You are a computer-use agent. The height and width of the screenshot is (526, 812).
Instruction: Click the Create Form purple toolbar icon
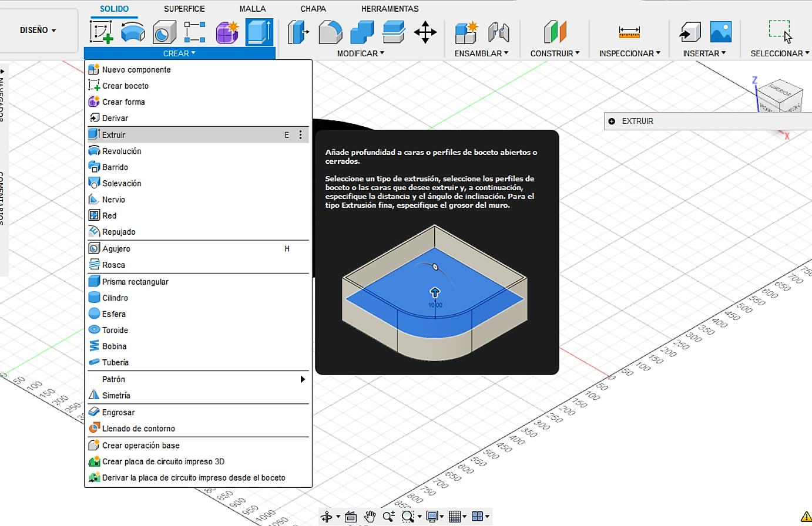(227, 32)
